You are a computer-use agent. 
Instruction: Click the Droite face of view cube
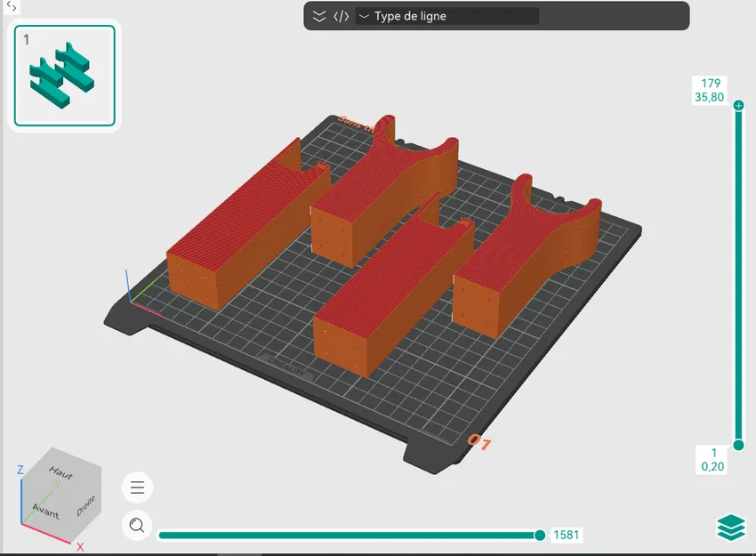click(x=85, y=505)
